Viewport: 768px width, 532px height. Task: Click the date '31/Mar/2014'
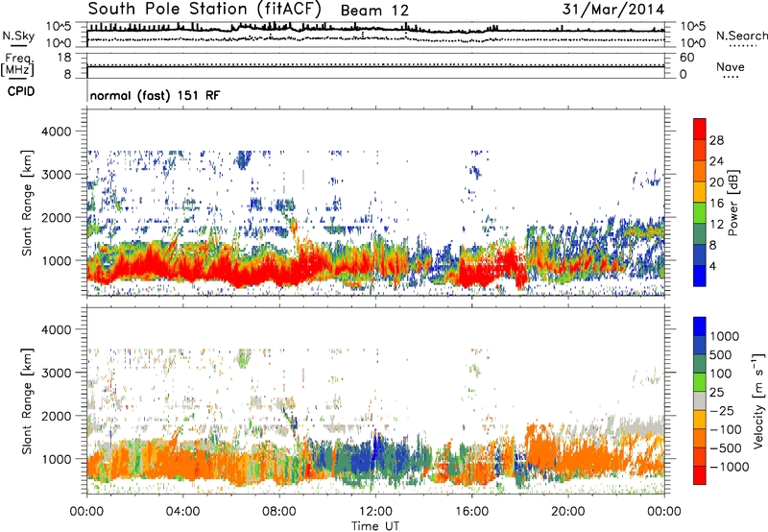pyautogui.click(x=613, y=10)
